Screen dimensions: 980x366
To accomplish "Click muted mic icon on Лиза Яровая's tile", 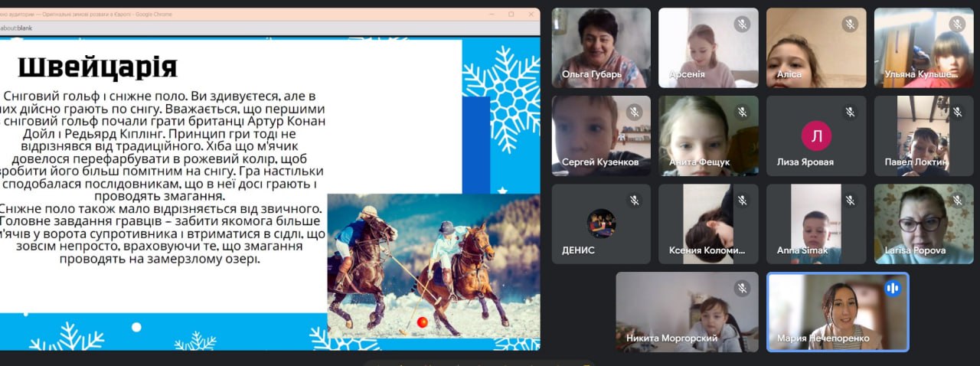I will coord(849,112).
